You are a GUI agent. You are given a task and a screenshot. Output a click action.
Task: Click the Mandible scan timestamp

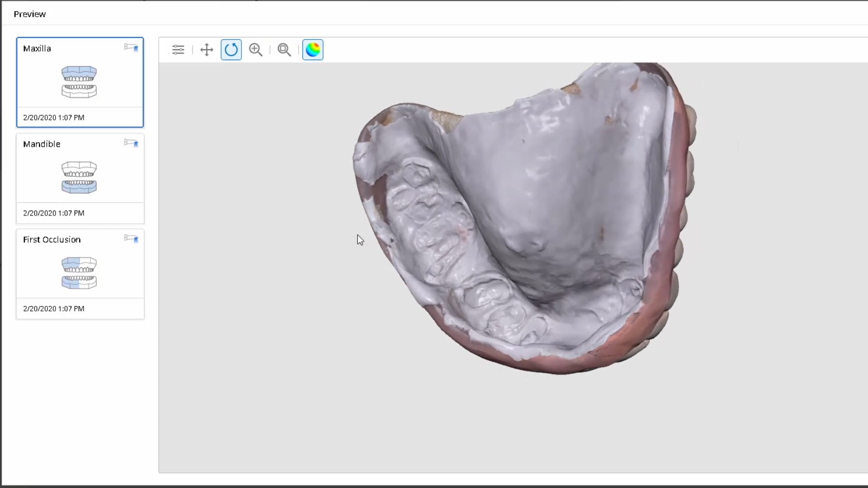pyautogui.click(x=54, y=213)
